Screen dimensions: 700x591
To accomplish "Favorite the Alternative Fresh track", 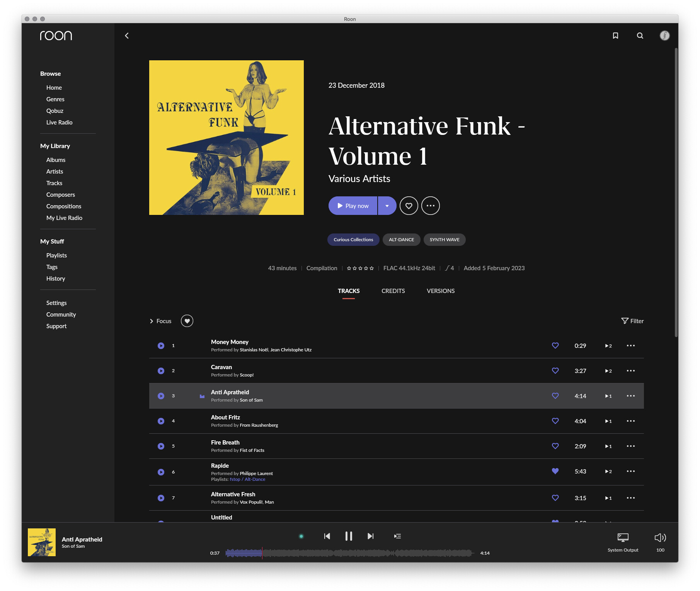I will coord(555,498).
